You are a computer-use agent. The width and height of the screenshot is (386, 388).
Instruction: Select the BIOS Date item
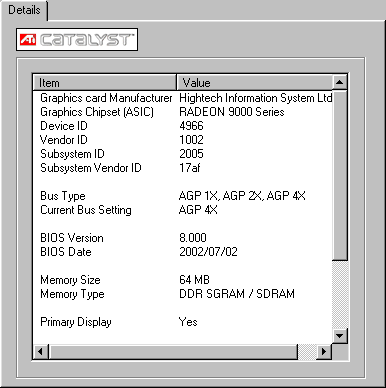coord(66,252)
